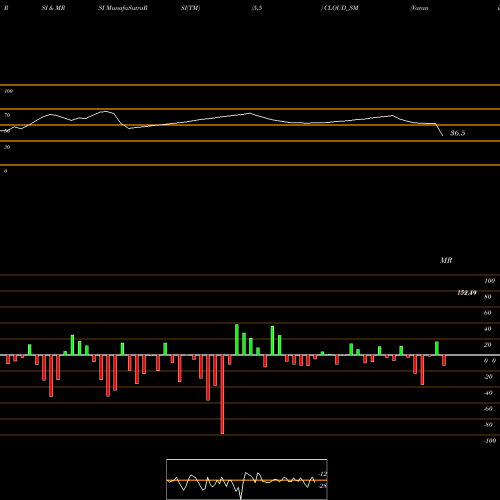Image resolution: width=500 pixels, height=500 pixels.
Task: Open the mini oscillator thumbnail chart
Action: pos(247,479)
